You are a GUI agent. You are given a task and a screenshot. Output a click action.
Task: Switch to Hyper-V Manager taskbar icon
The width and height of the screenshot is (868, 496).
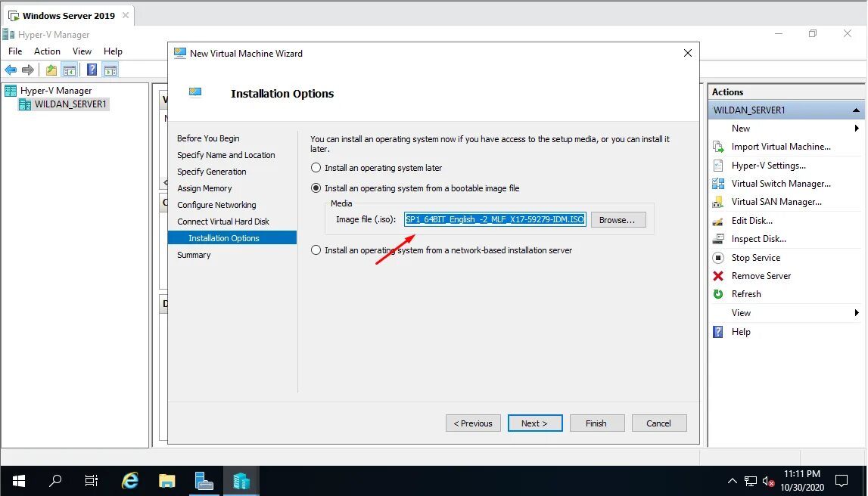point(241,481)
